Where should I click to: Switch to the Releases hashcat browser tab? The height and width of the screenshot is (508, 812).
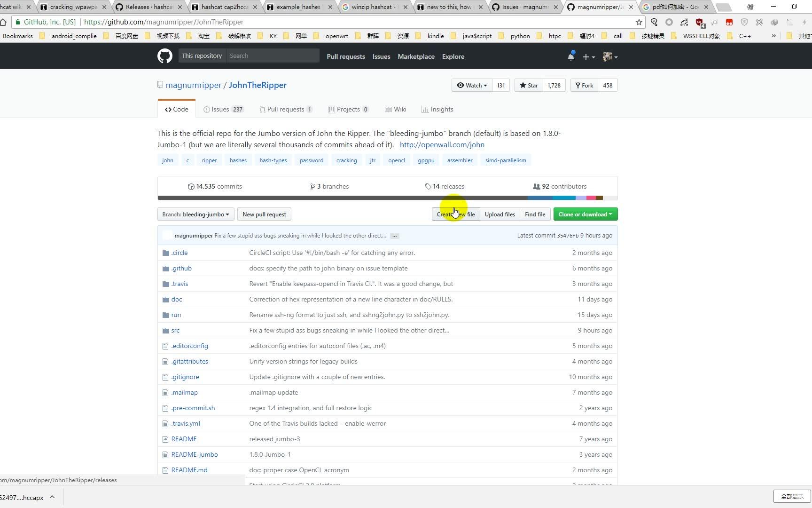(149, 7)
